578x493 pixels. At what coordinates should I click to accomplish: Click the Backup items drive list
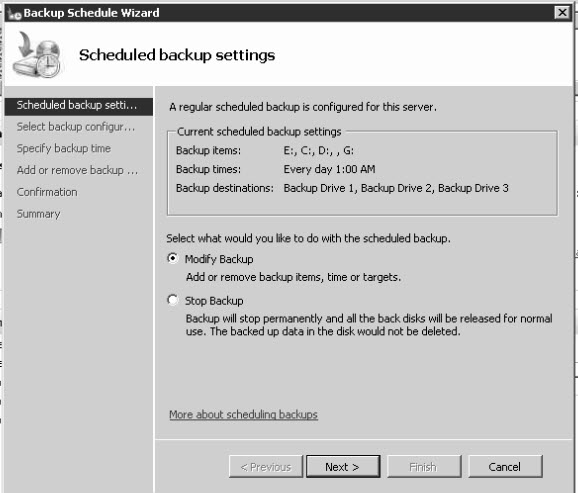318,150
